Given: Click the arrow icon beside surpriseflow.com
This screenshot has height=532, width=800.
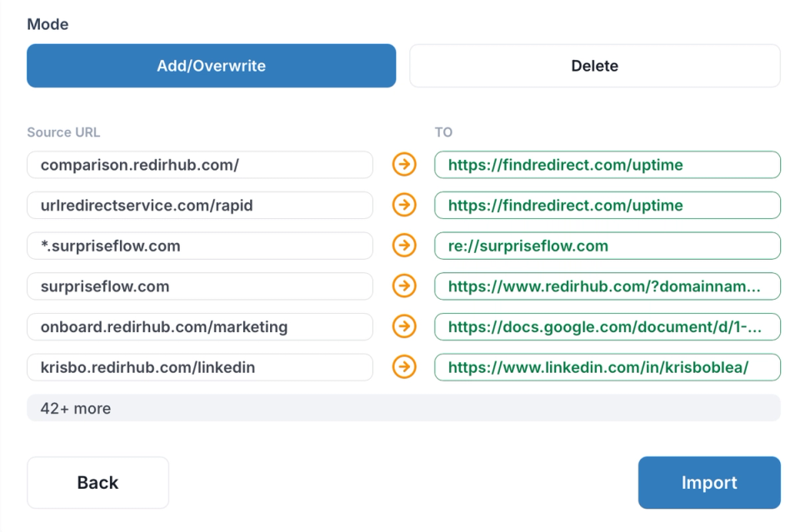Looking at the screenshot, I should (403, 286).
